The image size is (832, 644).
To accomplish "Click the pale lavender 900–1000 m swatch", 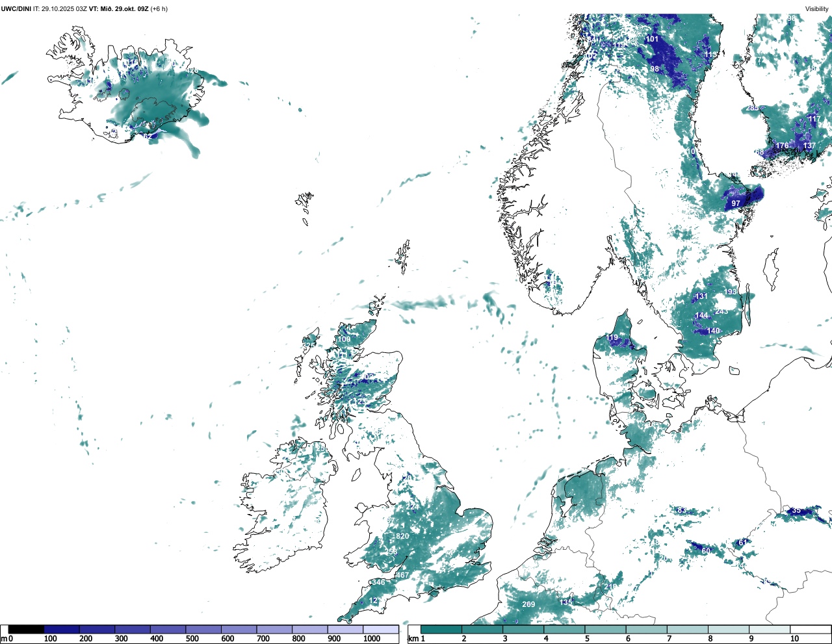I will (x=345, y=629).
